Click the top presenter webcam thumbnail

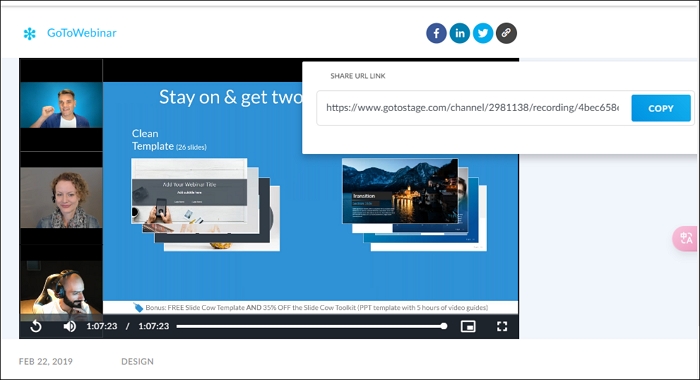[61, 105]
